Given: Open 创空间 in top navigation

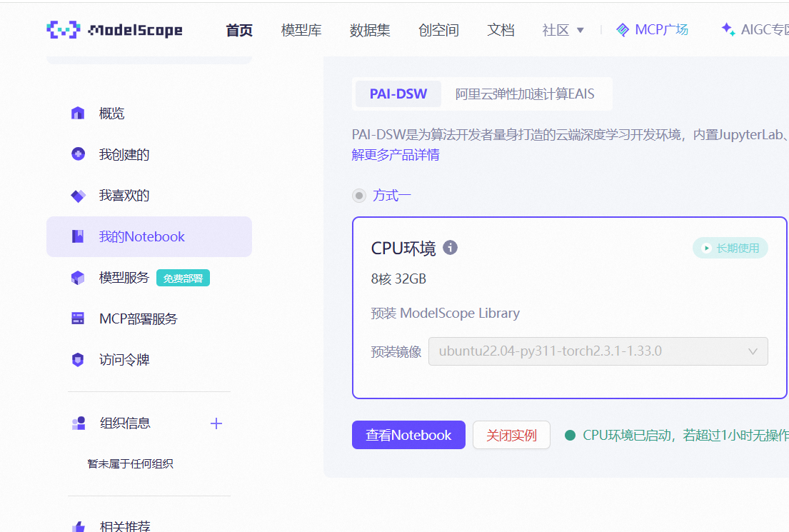Looking at the screenshot, I should point(438,30).
